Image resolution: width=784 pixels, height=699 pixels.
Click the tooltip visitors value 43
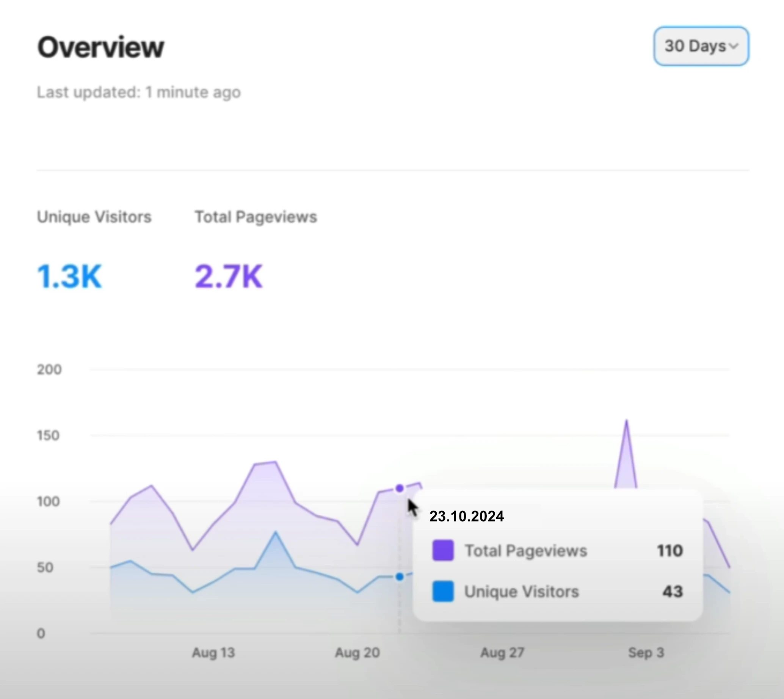coord(673,591)
